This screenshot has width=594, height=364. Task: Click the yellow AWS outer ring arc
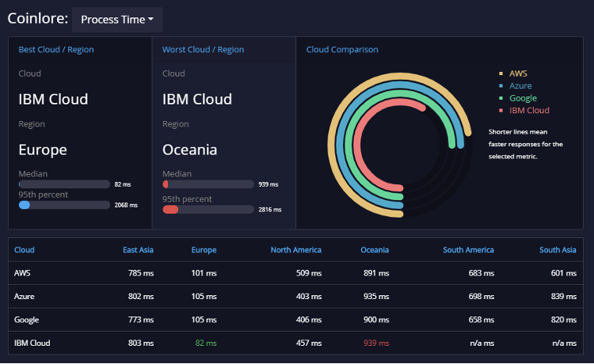tap(332, 145)
